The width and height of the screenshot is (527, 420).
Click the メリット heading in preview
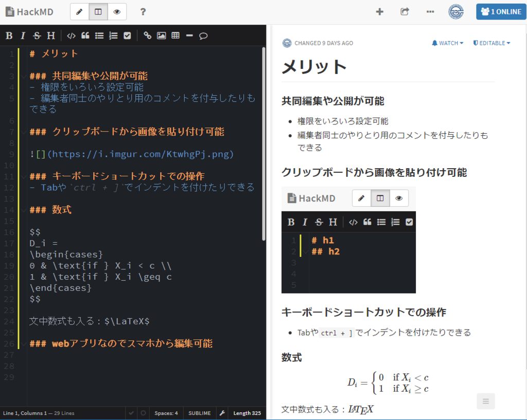pos(314,67)
